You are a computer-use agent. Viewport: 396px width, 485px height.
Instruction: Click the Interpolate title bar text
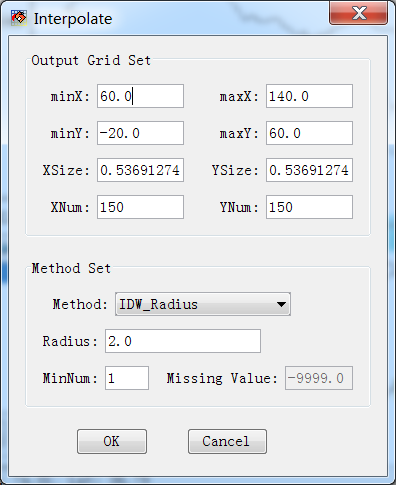pos(73,19)
